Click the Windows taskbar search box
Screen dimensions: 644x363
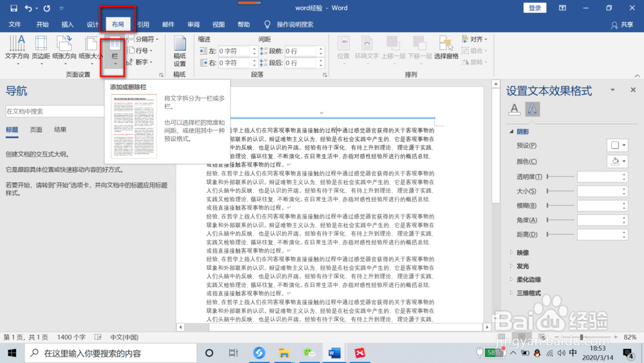(111, 353)
